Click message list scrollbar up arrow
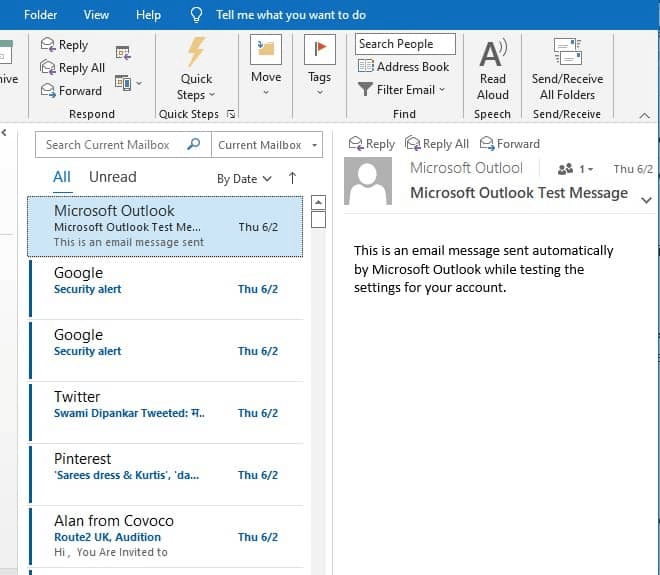This screenshot has height=575, width=660. tap(318, 202)
